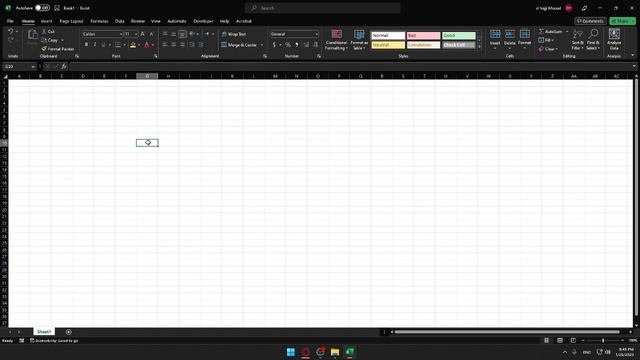640x360 pixels.
Task: Switch to the Page Layout tab
Action: click(x=71, y=21)
